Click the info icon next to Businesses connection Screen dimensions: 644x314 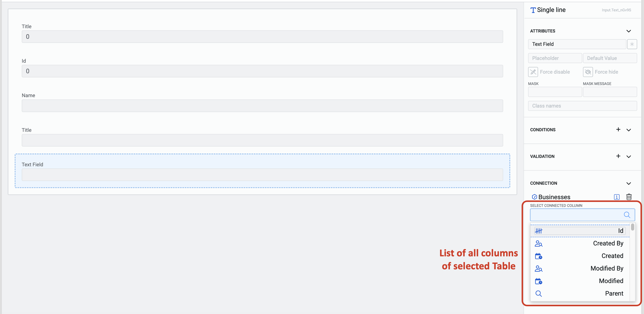click(x=617, y=197)
